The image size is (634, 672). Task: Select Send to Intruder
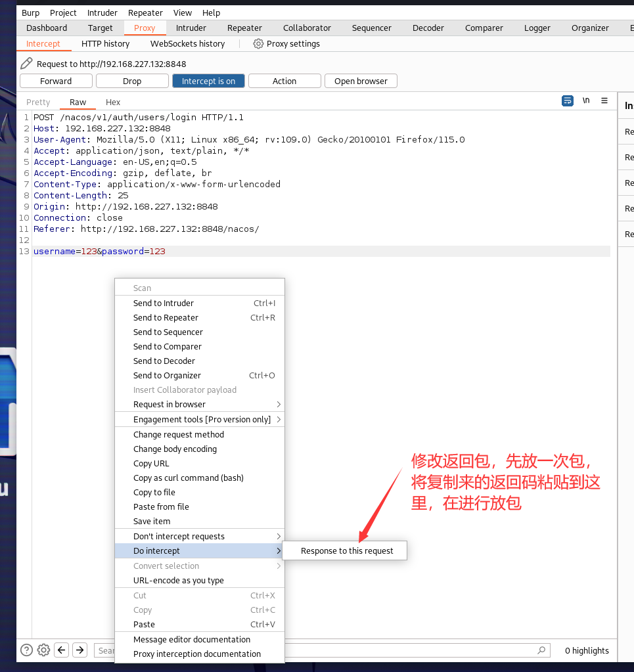click(200, 303)
